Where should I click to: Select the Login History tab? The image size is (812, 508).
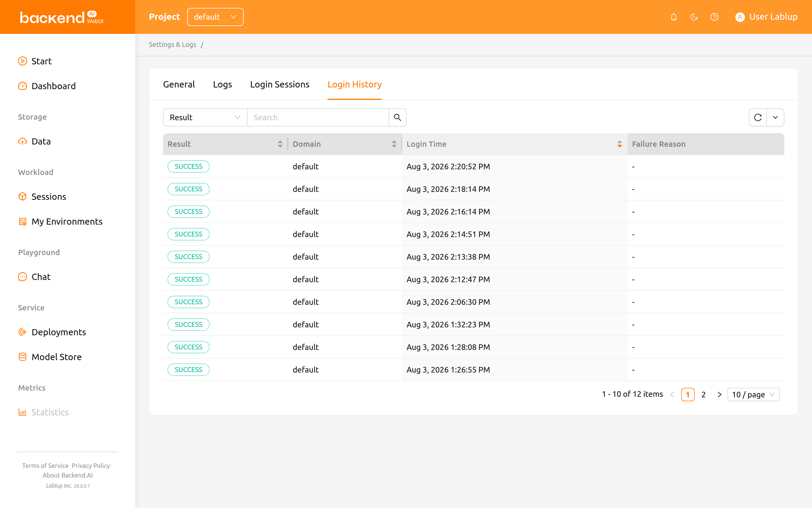point(355,84)
